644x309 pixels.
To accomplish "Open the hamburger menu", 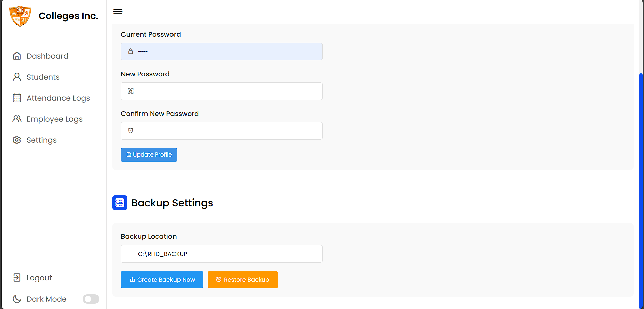I will [118, 11].
